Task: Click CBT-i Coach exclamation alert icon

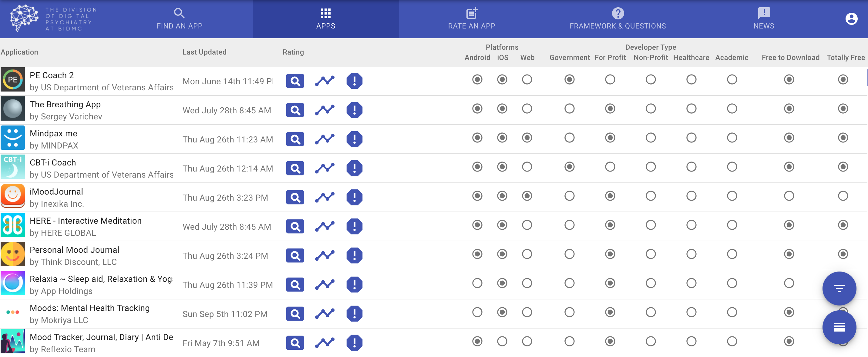Action: point(354,168)
